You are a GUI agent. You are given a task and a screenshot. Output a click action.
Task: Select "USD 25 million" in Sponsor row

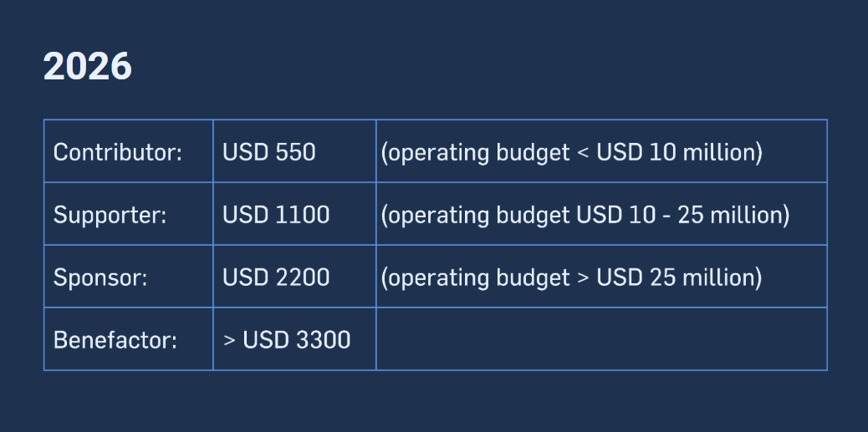[676, 277]
